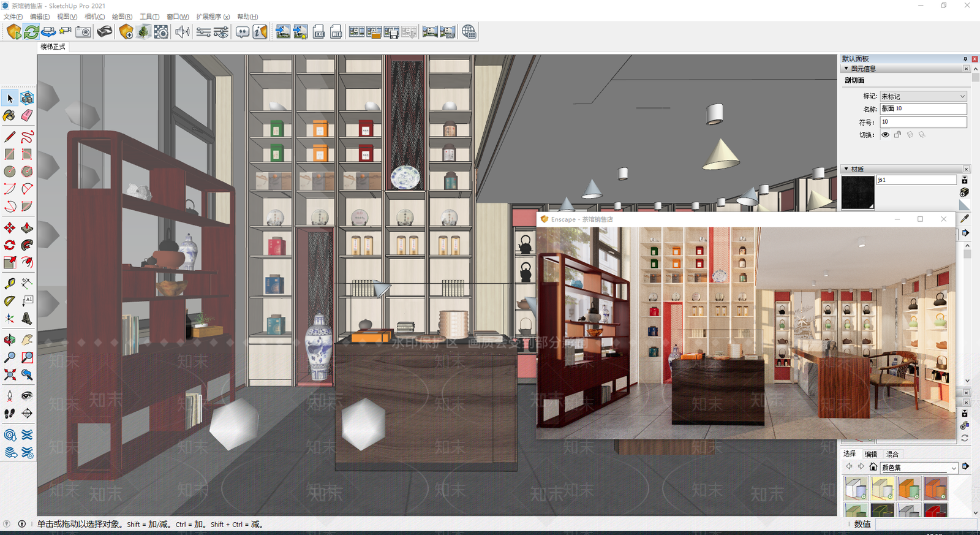Viewport: 980px width, 535px height.
Task: Select the Zoom Extents tool
Action: 10,374
